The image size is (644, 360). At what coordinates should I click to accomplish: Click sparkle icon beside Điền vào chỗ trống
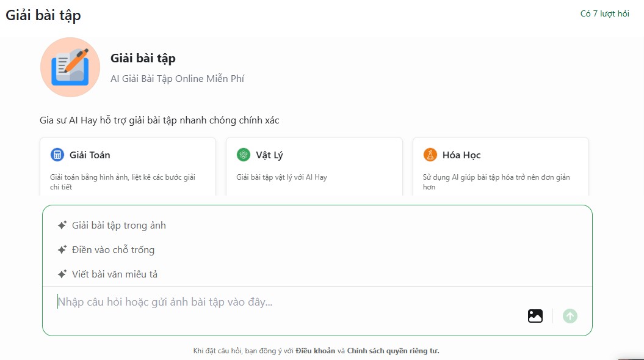61,249
